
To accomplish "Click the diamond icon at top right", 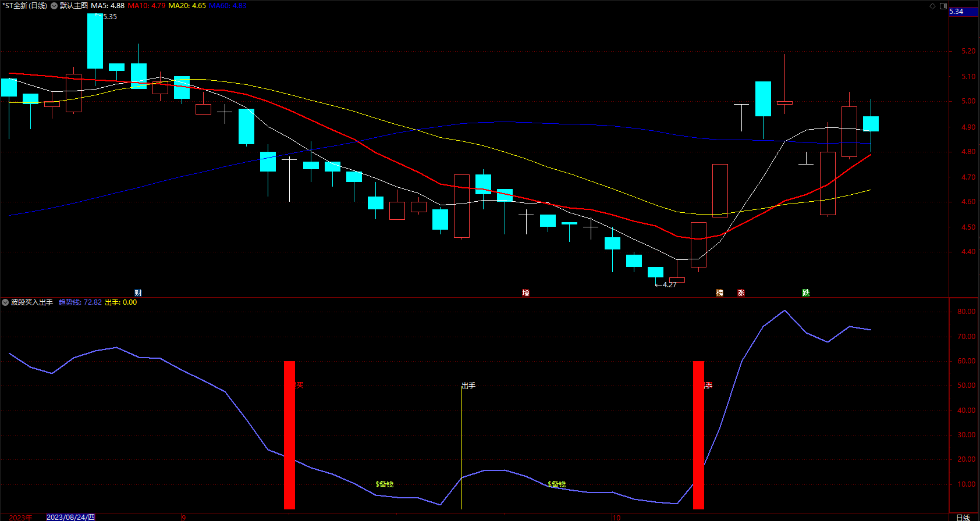I will tap(932, 6).
